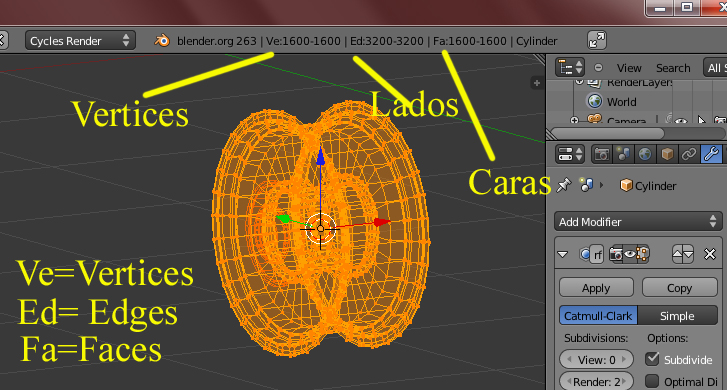
Task: Click the Cylinder name in Properties breadcrumb
Action: pos(655,186)
